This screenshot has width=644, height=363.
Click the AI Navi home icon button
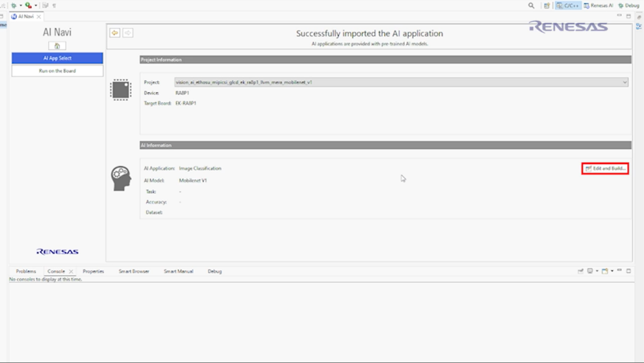point(57,45)
